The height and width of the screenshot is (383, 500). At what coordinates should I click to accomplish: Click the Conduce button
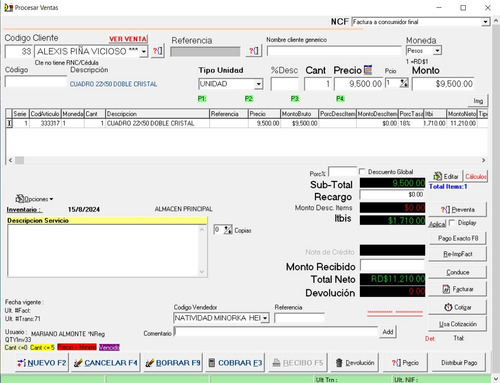coord(457,272)
